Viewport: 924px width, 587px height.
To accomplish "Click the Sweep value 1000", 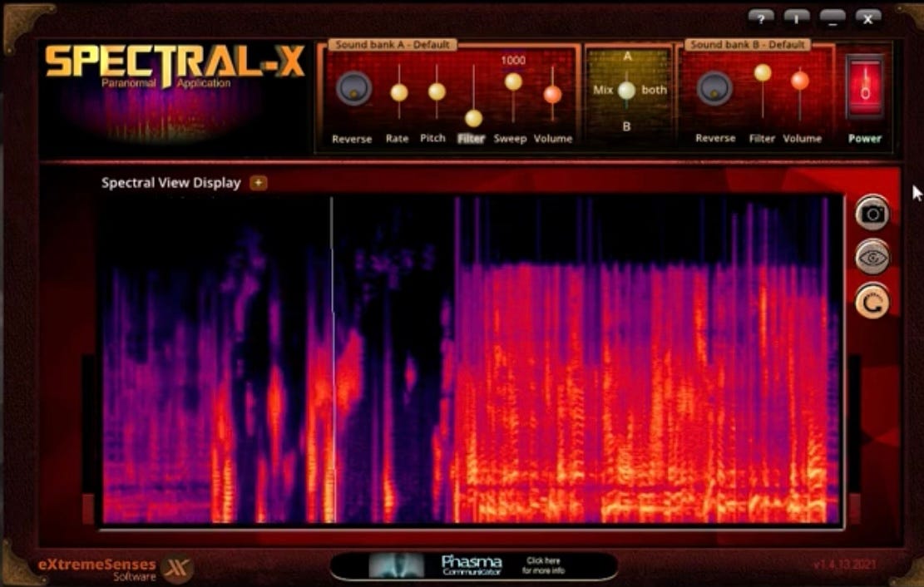I will pos(513,60).
